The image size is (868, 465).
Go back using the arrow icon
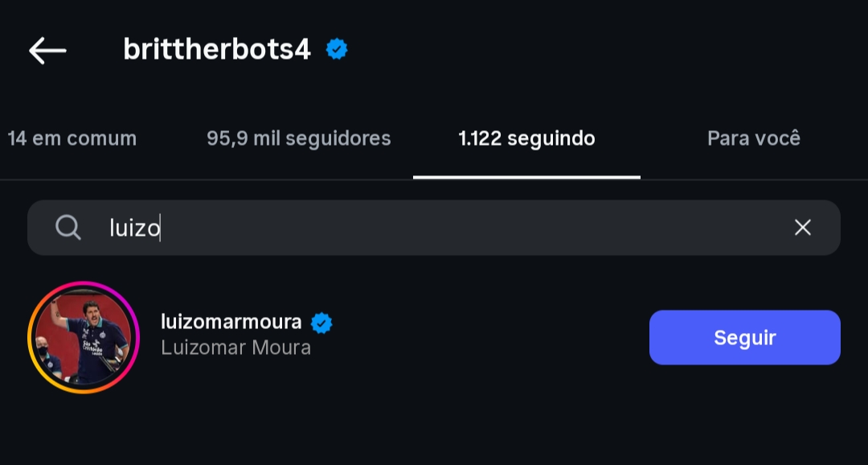tap(47, 50)
